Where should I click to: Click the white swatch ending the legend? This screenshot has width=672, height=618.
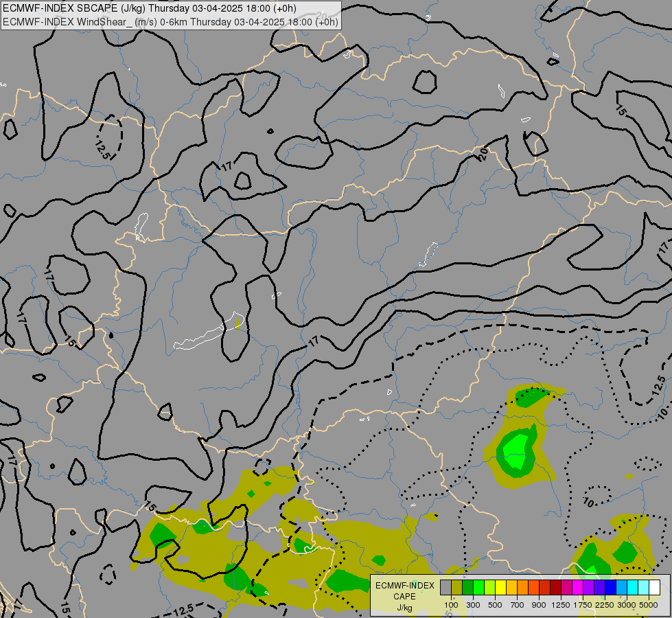click(x=654, y=588)
